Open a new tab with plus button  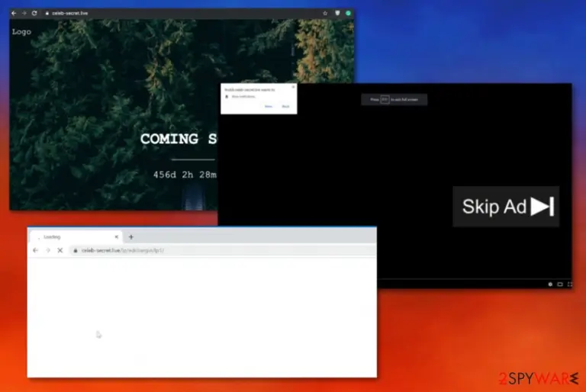point(130,237)
